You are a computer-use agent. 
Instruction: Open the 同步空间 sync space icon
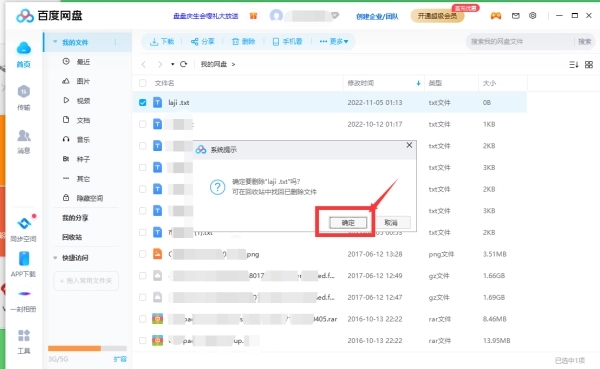tap(23, 229)
